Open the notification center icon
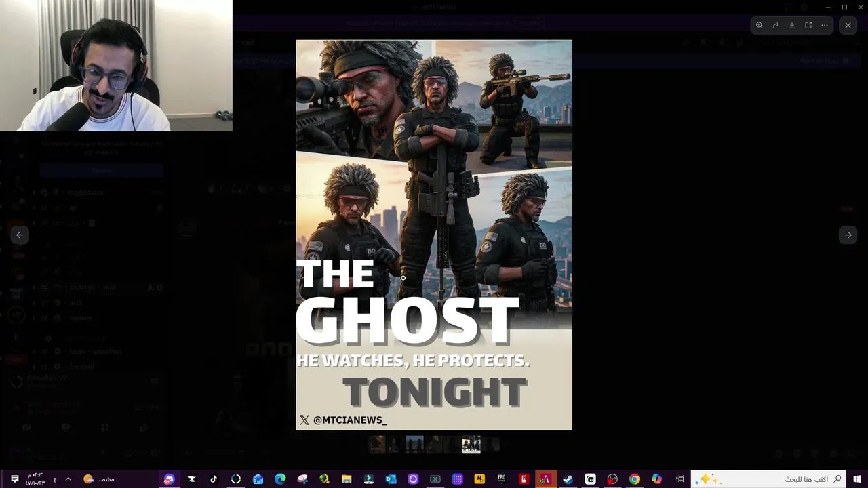 tap(14, 479)
